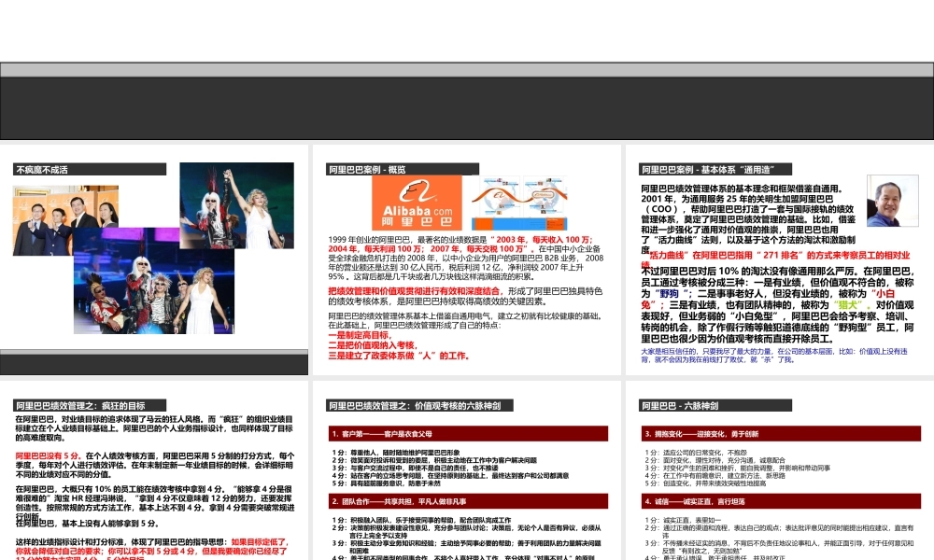Click the green word '猎犬' in the GE-system slide
934x560 pixels.
pyautogui.click(x=849, y=304)
